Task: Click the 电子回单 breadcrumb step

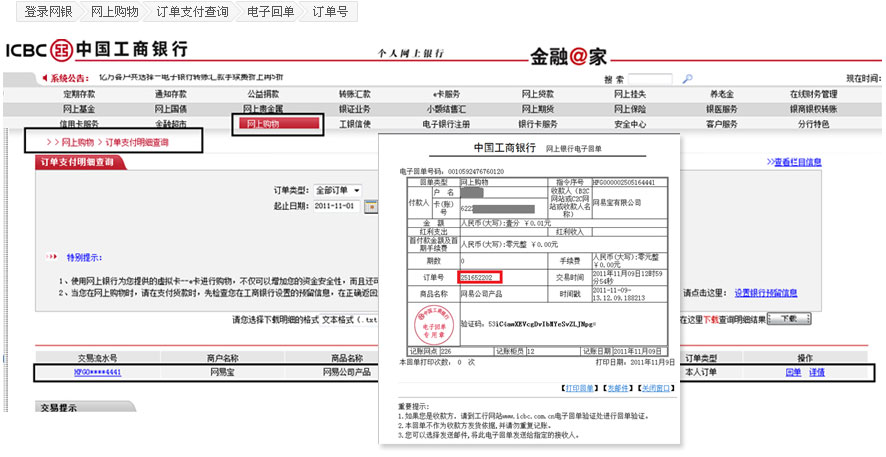Action: [x=271, y=11]
